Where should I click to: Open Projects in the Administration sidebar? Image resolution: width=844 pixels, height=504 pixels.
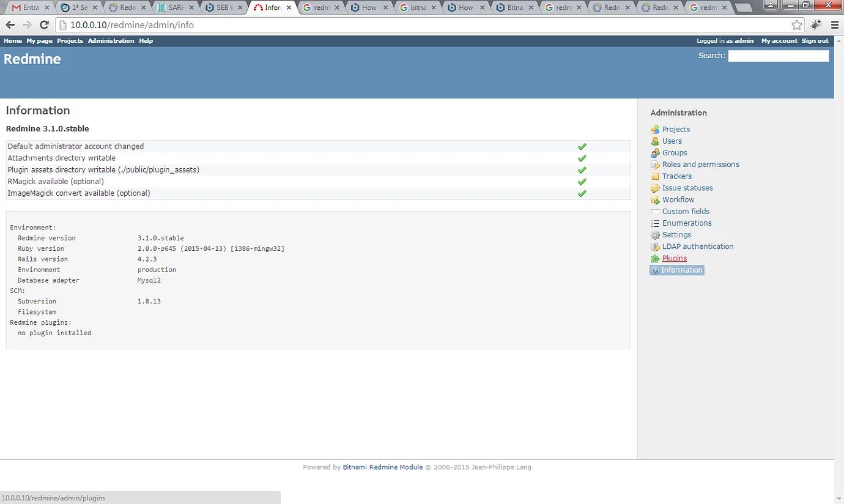coord(676,129)
